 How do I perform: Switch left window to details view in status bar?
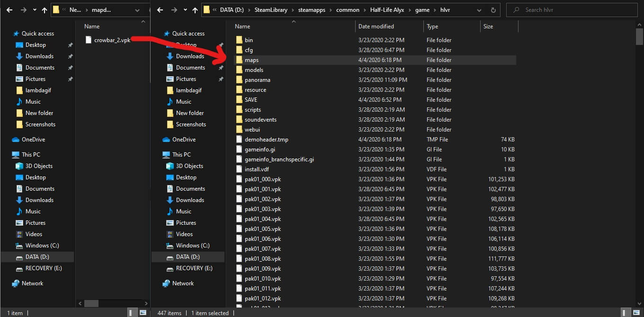pos(130,313)
